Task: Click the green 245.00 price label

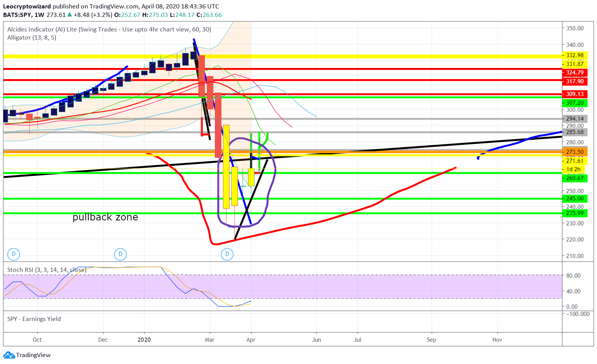Action: (x=575, y=199)
